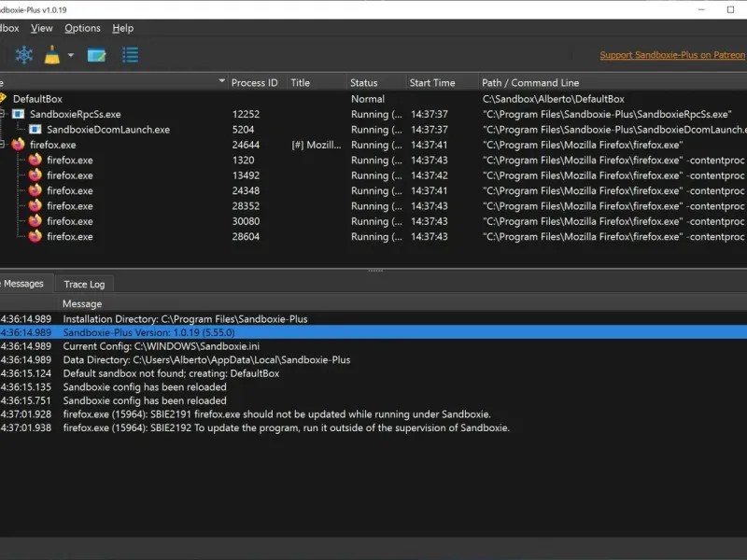Viewport: 747px width, 560px height.
Task: Open the edit ini file toolbar icon
Action: [x=97, y=55]
